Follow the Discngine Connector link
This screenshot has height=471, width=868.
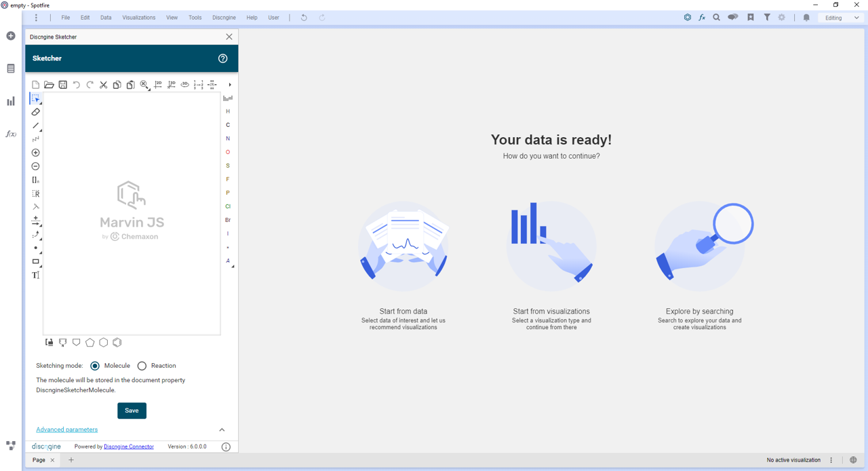(129, 447)
